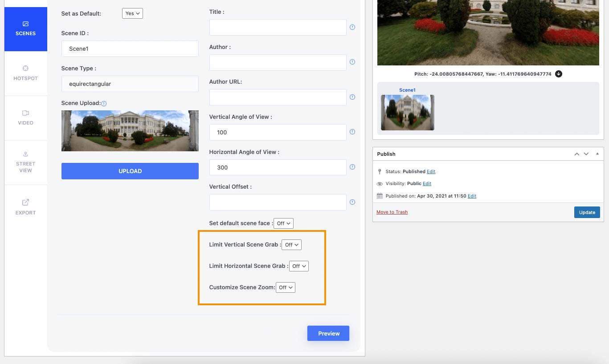609x364 pixels.
Task: Click info icon next to Vertical Offset field
Action: tap(352, 202)
